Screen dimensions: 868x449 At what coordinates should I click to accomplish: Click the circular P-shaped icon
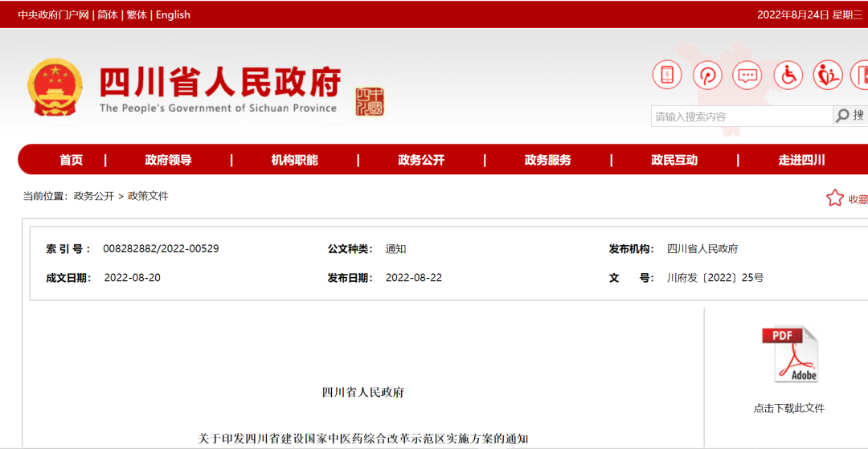coord(707,75)
